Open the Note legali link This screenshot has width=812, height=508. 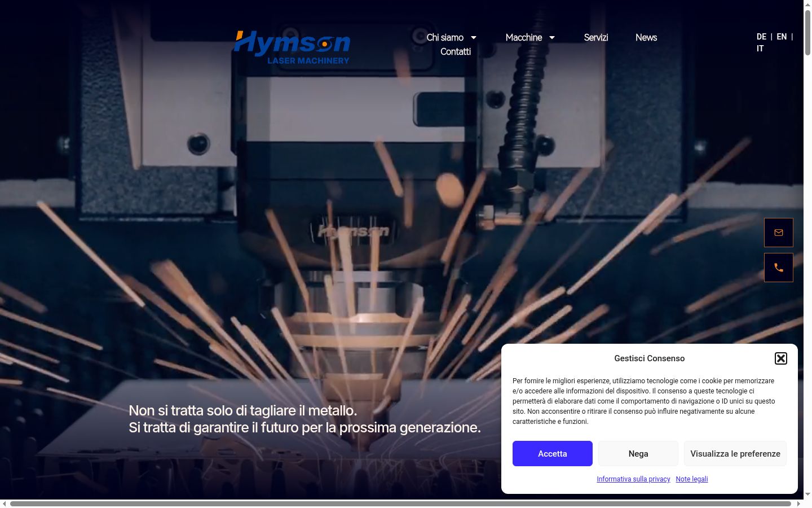pyautogui.click(x=692, y=479)
